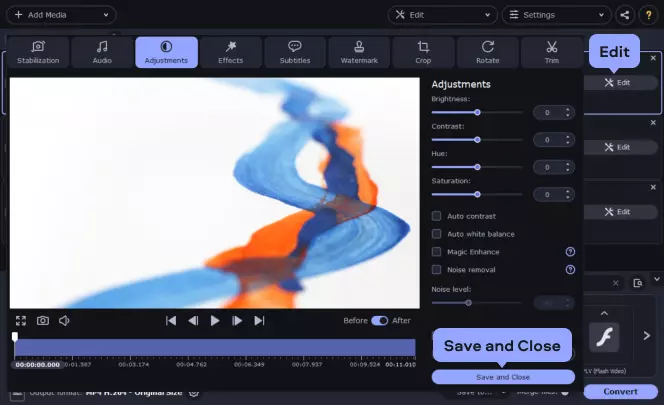Select the Flash video format icon
This screenshot has height=405, width=664.
tap(604, 337)
